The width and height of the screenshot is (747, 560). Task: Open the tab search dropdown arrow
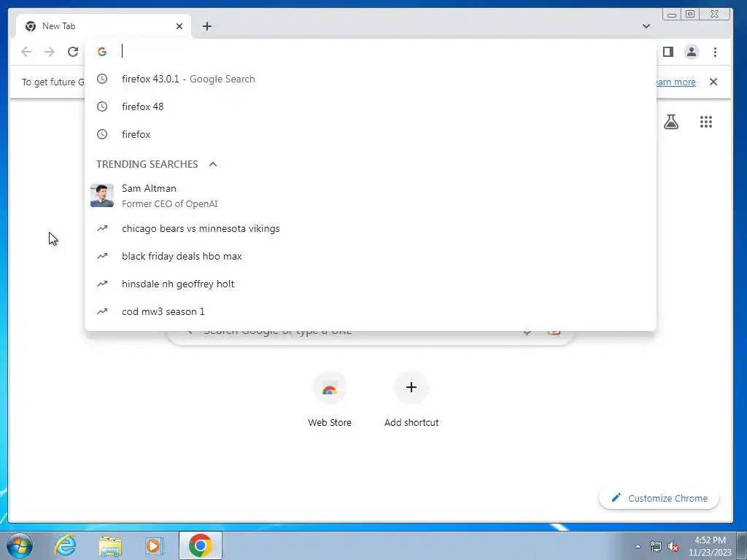[x=646, y=26]
